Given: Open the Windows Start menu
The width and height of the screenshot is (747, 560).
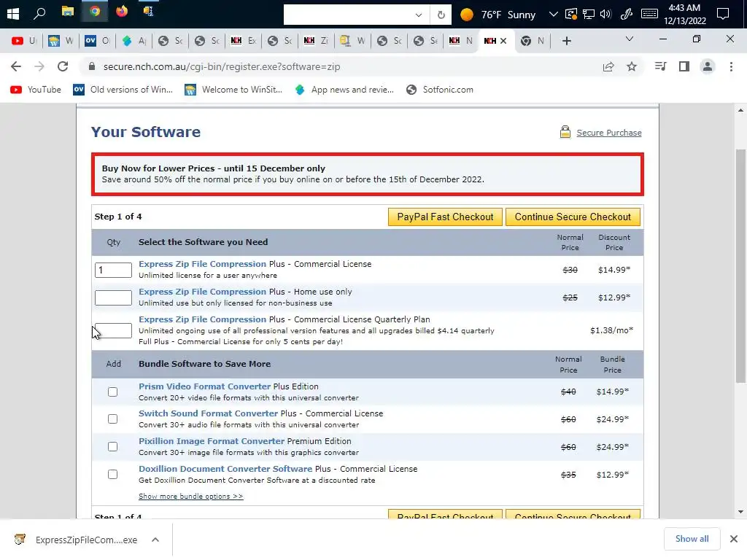Looking at the screenshot, I should 13,14.
